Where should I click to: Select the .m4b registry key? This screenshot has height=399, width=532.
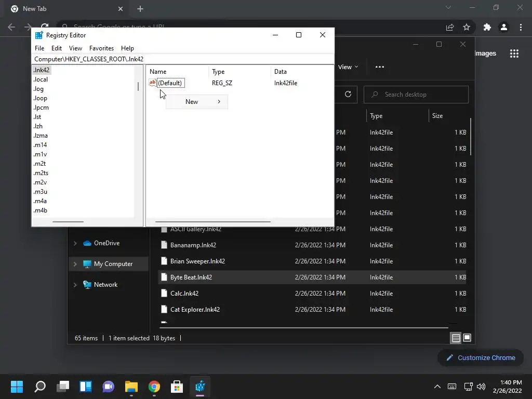click(x=41, y=210)
